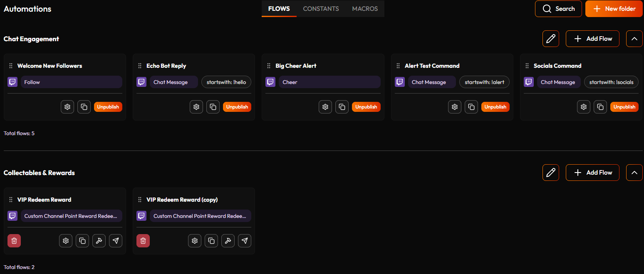Image resolution: width=644 pixels, height=274 pixels.
Task: Click hammer icon on VIP Redeem Reward
Action: coord(99,241)
